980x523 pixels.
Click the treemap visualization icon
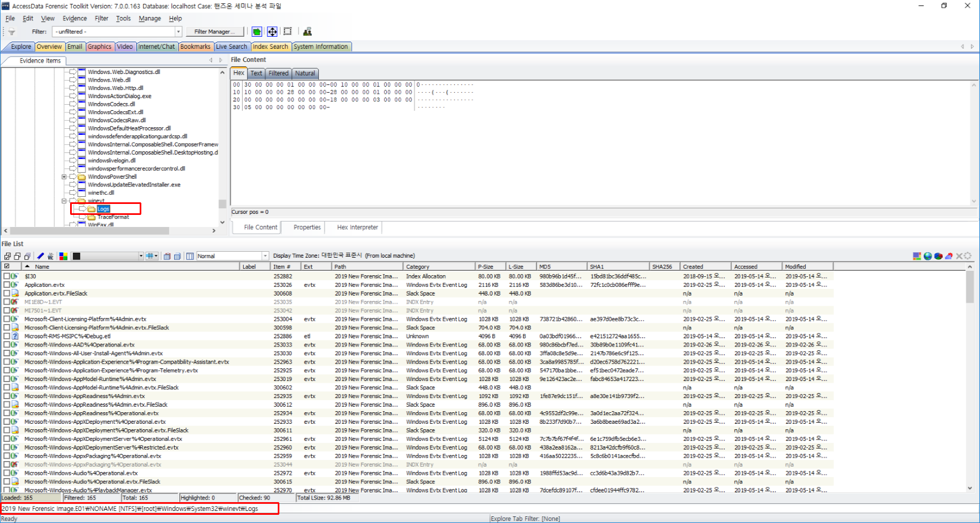(917, 256)
